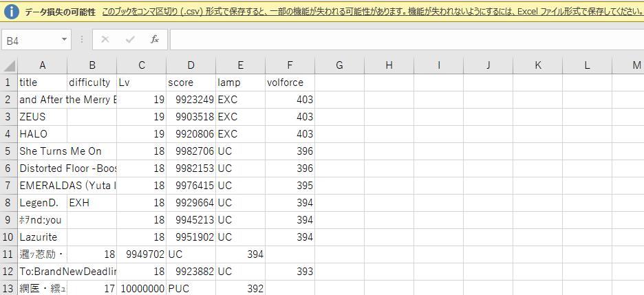
Task: Select column D header
Action: pyautogui.click(x=191, y=65)
